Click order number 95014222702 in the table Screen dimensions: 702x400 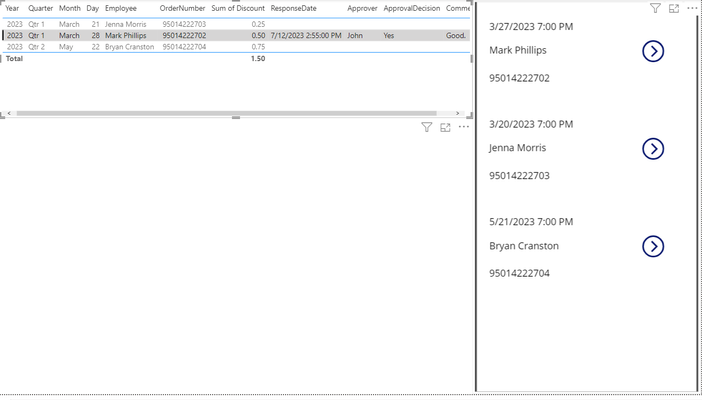point(184,35)
